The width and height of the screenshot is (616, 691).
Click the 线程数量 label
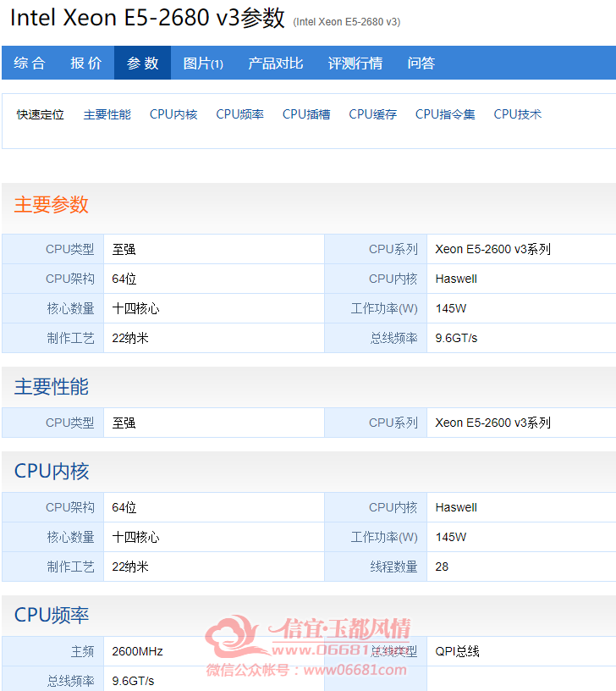click(393, 567)
